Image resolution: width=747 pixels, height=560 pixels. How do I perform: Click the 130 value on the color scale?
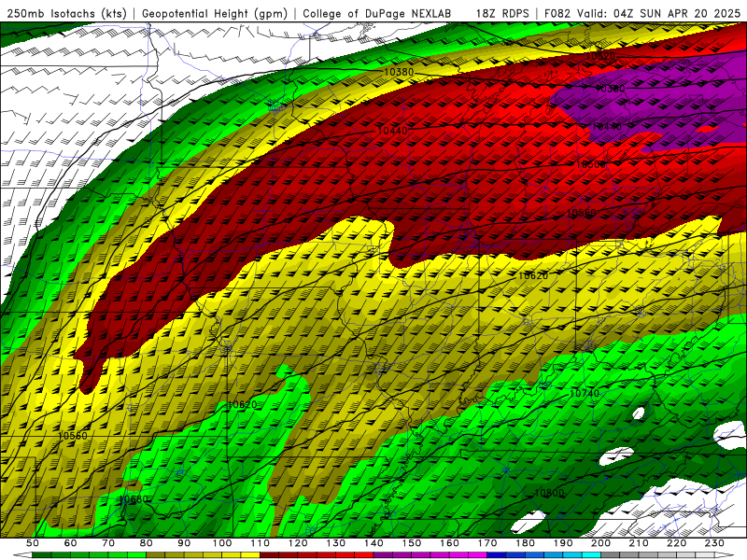click(335, 543)
